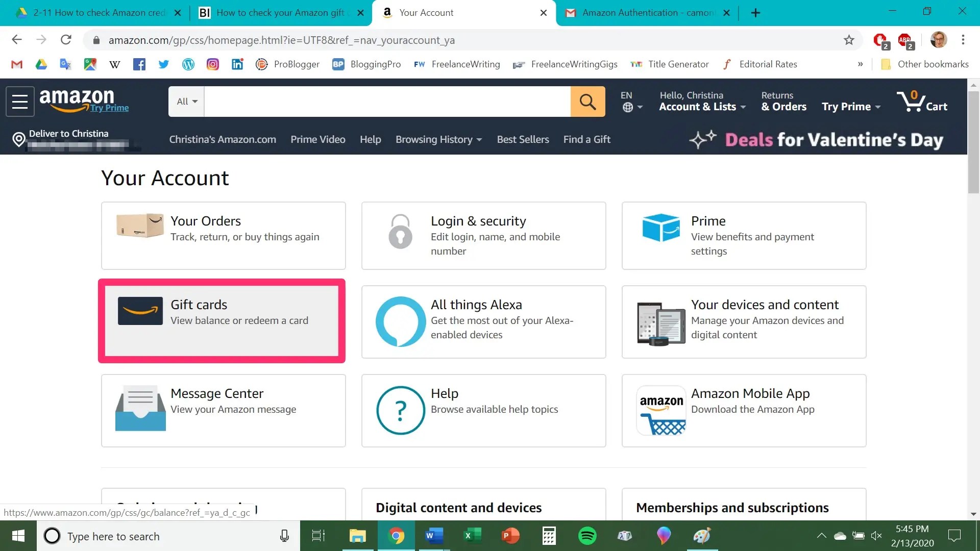Click the Gift cards tile
Image resolution: width=980 pixels, height=551 pixels.
[x=222, y=321]
